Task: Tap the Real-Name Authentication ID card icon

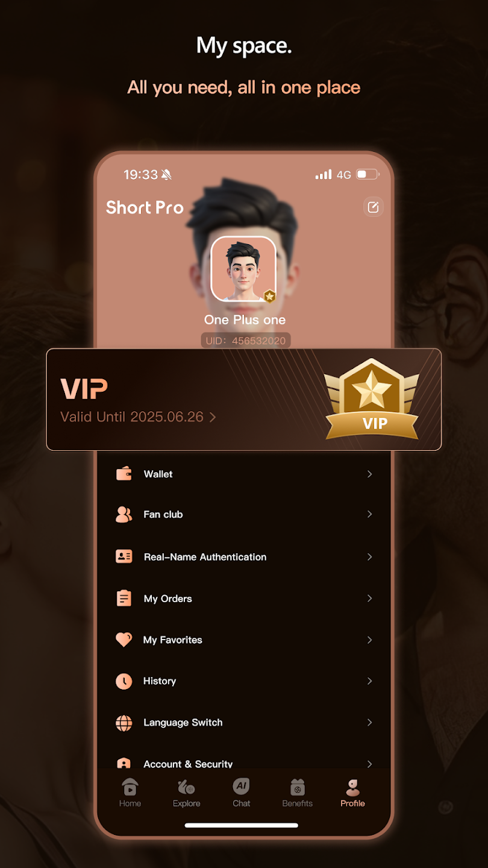Action: (x=124, y=556)
